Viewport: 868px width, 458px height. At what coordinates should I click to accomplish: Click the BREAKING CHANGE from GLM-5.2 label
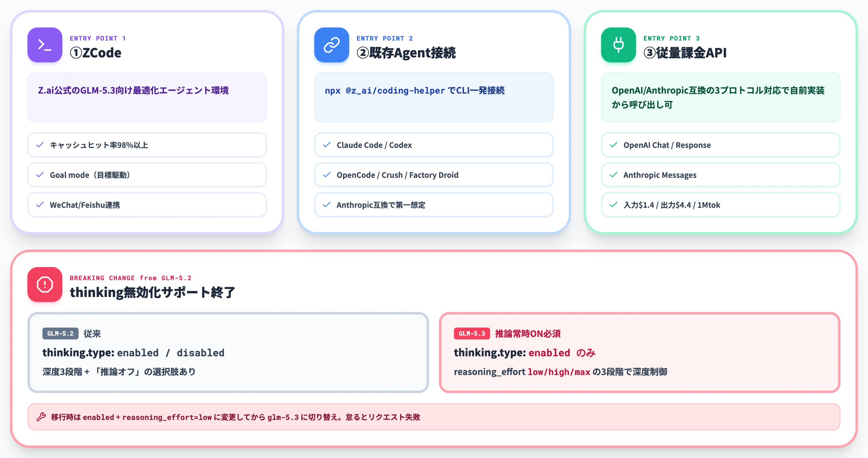(x=131, y=278)
